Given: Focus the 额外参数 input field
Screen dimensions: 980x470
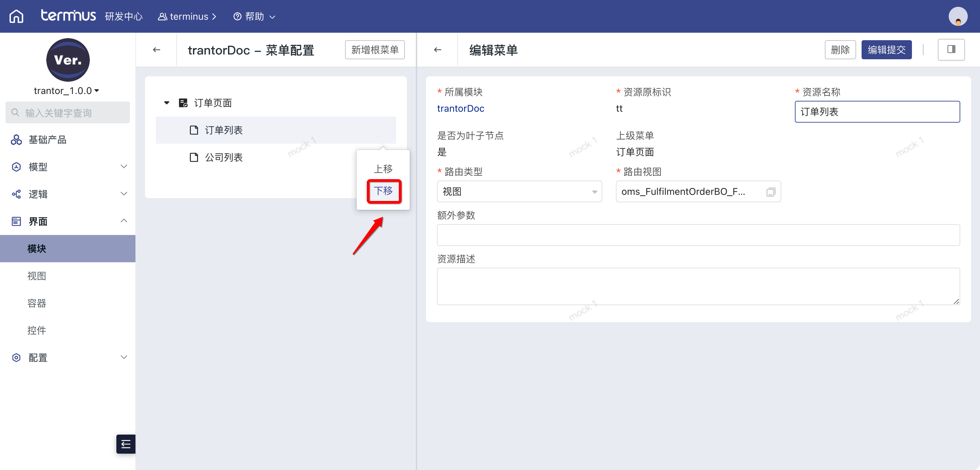Looking at the screenshot, I should tap(698, 235).
